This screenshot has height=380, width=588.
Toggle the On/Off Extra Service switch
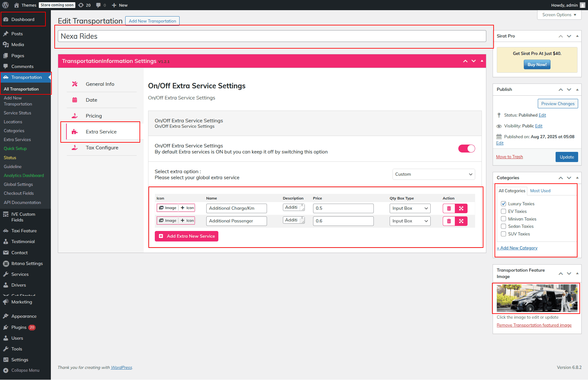tap(466, 149)
